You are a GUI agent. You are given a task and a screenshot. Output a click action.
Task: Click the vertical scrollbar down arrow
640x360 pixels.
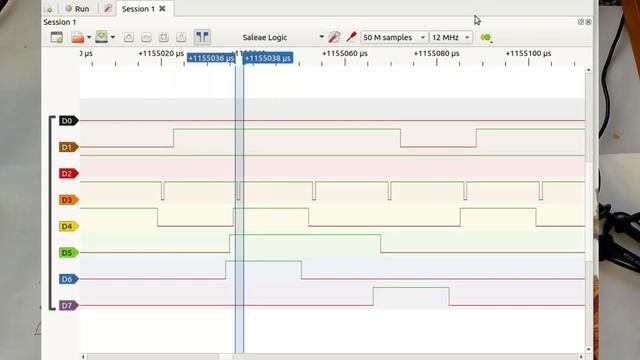[588, 349]
